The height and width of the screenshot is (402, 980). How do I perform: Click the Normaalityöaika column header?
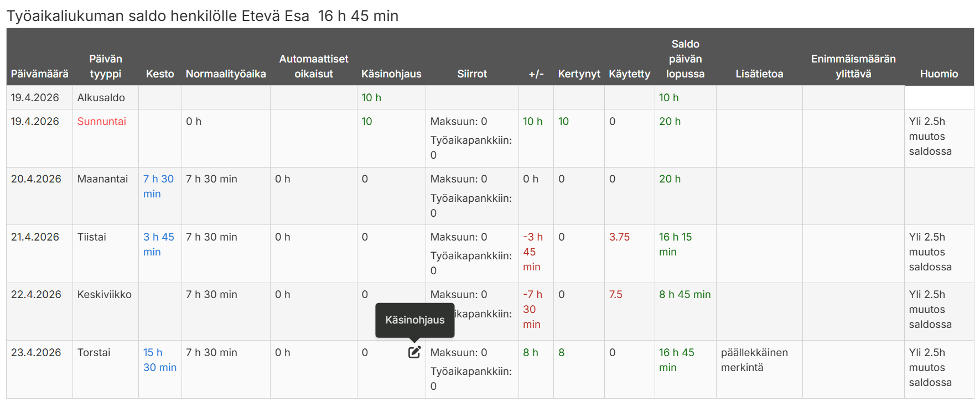[226, 74]
